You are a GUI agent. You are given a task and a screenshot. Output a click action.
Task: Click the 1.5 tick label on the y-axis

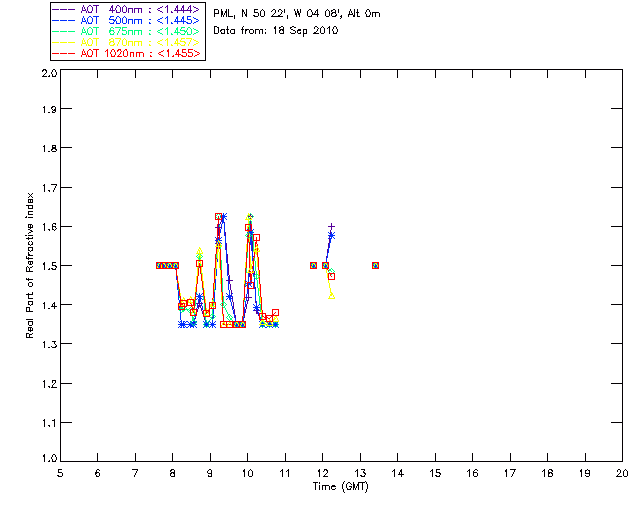click(48, 267)
